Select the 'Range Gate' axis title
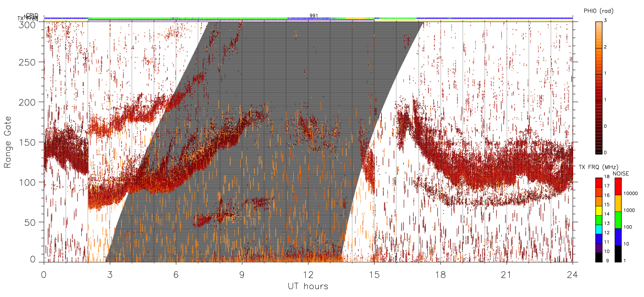Image resolution: width=644 pixels, height=297 pixels. (8, 142)
